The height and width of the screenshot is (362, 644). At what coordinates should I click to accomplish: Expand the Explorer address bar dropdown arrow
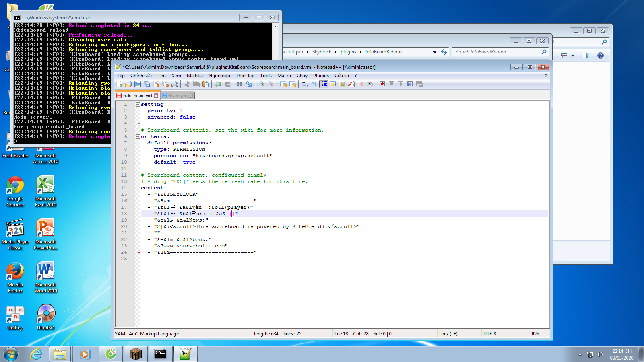pos(435,52)
